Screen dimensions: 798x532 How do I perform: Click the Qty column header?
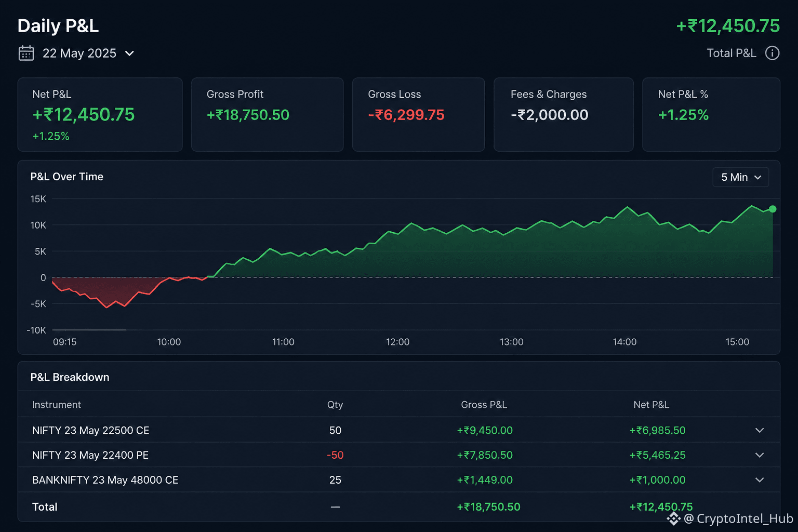click(335, 405)
